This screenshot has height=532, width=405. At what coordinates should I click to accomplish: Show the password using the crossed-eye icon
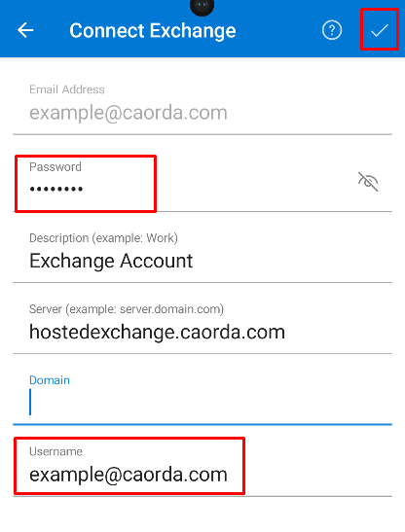click(x=368, y=182)
